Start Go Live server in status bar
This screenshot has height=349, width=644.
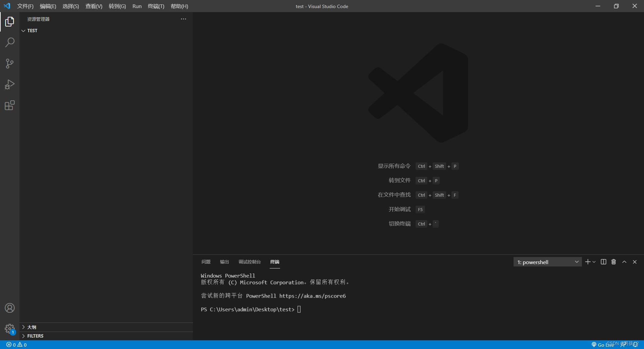point(602,345)
